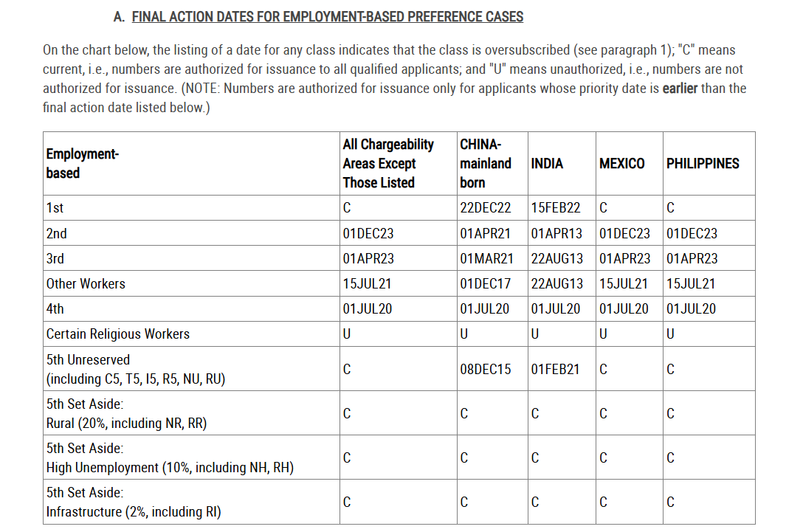The image size is (803, 532).
Task: Click the 01MAR21 date cell
Action: (x=486, y=258)
